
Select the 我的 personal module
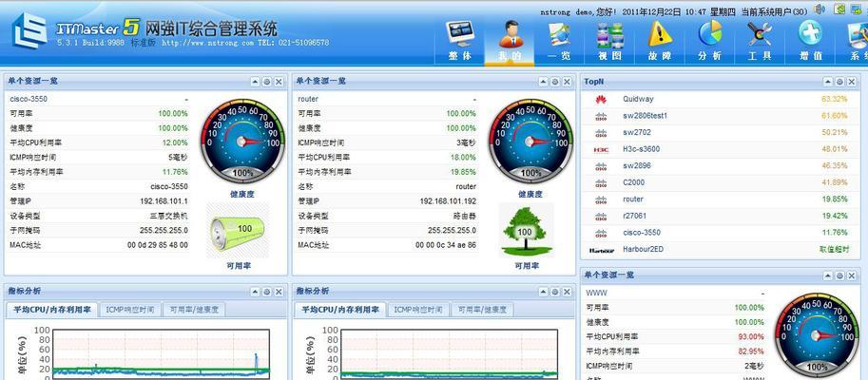pos(510,42)
